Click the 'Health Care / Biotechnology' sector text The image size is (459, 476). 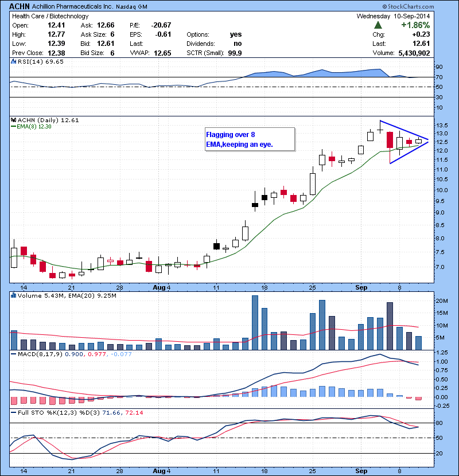tap(50, 16)
